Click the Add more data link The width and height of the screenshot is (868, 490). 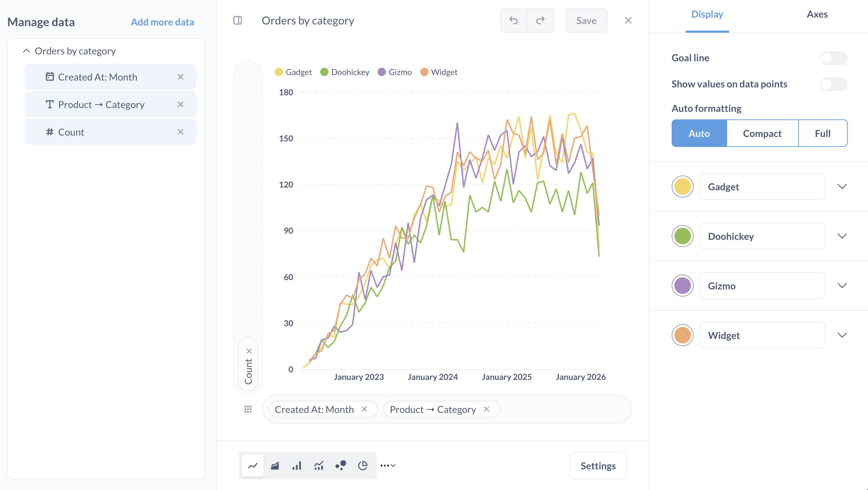pos(162,22)
